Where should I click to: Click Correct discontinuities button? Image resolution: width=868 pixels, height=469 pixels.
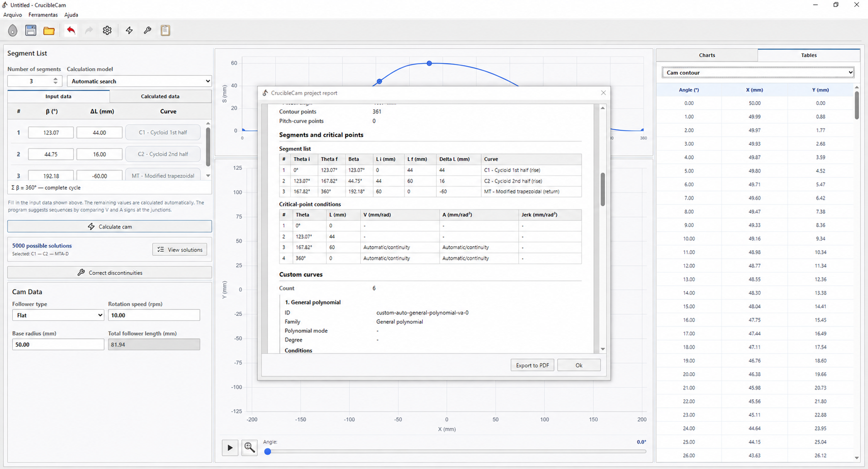point(109,273)
